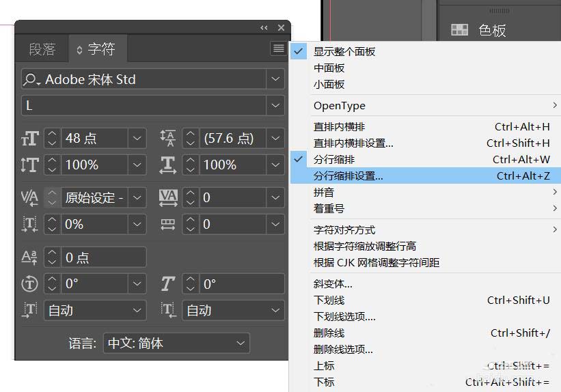
Task: Choose 下标 menu item
Action: tap(426, 382)
